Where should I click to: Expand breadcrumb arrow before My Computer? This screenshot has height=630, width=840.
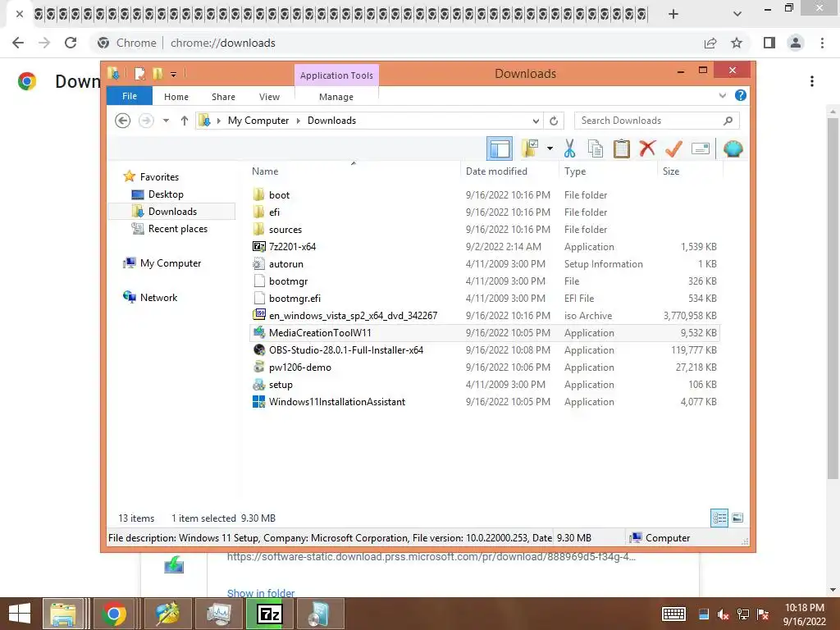click(x=218, y=121)
